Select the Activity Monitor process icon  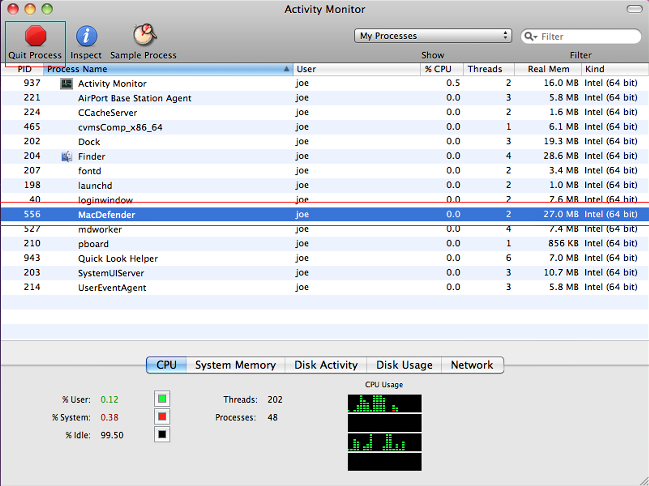coord(67,84)
